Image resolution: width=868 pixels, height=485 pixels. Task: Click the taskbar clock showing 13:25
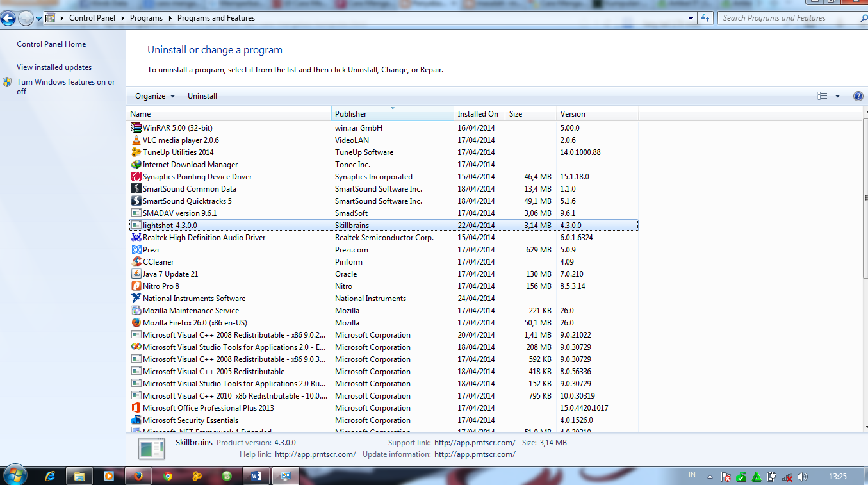click(x=838, y=477)
